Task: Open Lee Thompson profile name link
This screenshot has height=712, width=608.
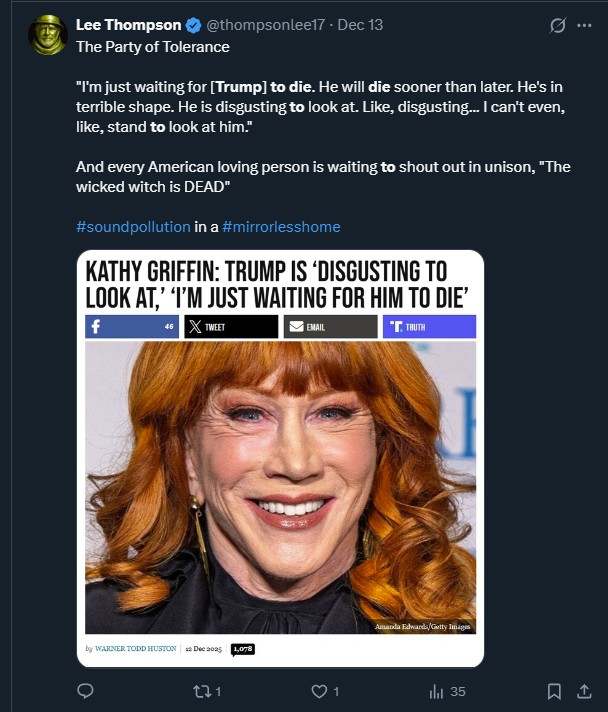Action: [x=129, y=25]
